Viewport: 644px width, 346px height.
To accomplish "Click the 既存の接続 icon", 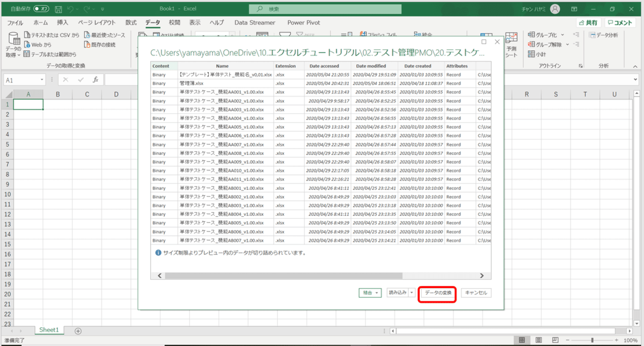I will 87,45.
